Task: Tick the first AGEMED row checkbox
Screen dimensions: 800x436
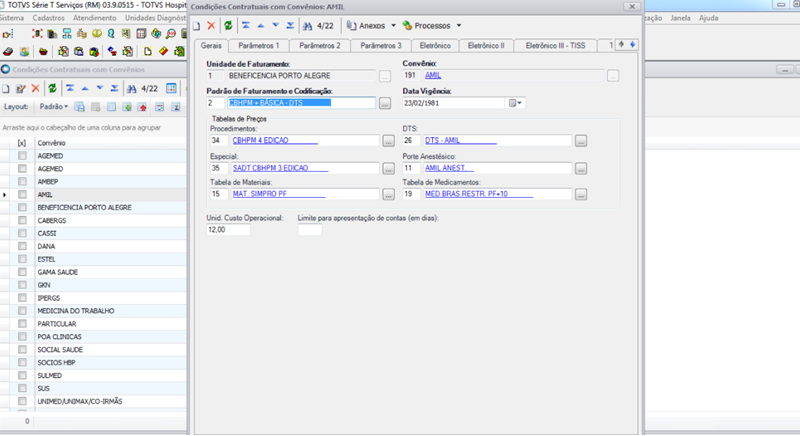Action: click(22, 156)
